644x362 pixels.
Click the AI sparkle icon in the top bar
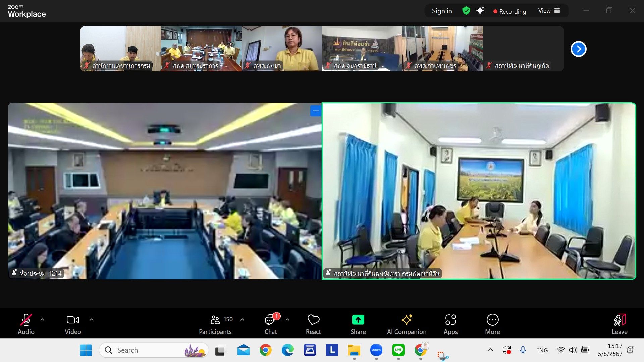pyautogui.click(x=480, y=11)
